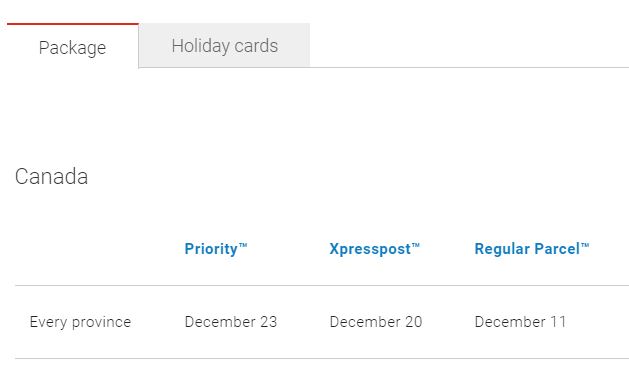Open the Priority service link
This screenshot has height=367, width=629.
click(216, 249)
